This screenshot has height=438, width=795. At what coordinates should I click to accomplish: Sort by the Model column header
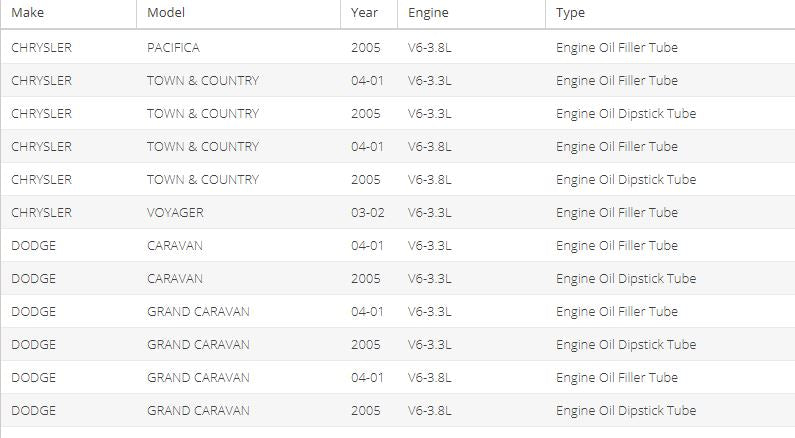pyautogui.click(x=166, y=13)
